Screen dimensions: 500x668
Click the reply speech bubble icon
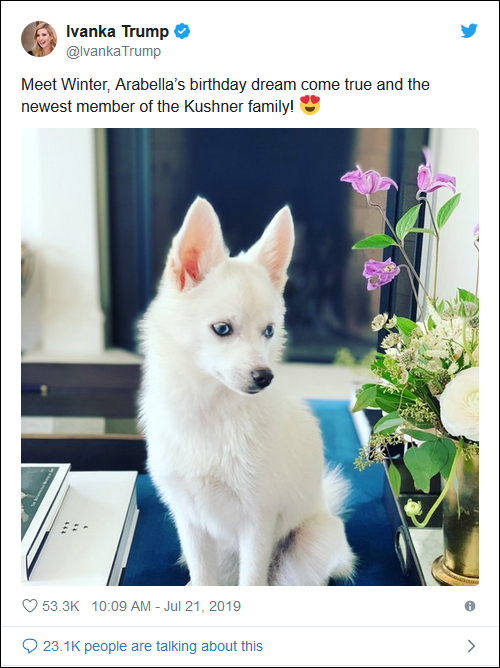(x=29, y=646)
